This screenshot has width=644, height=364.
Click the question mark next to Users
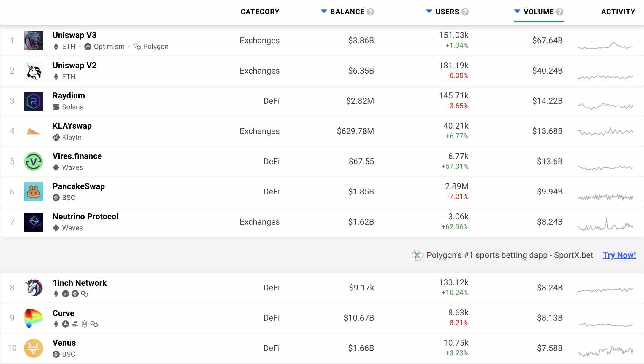pyautogui.click(x=465, y=12)
